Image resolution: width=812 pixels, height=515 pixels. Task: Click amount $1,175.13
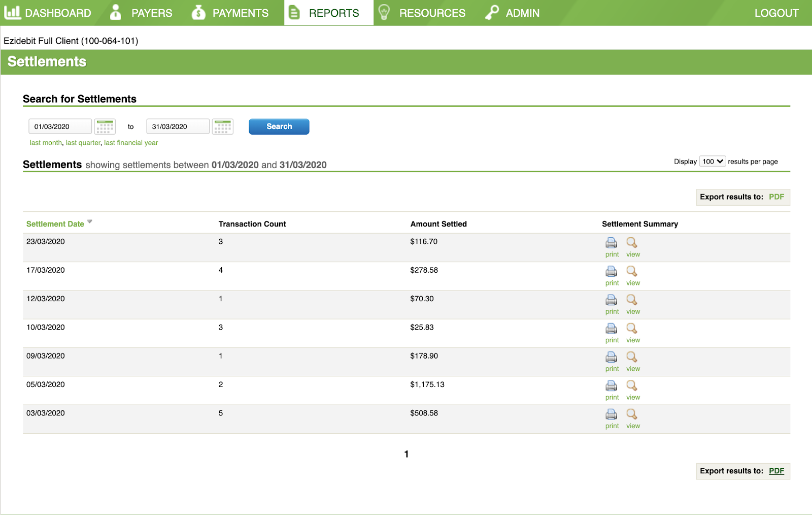(427, 384)
